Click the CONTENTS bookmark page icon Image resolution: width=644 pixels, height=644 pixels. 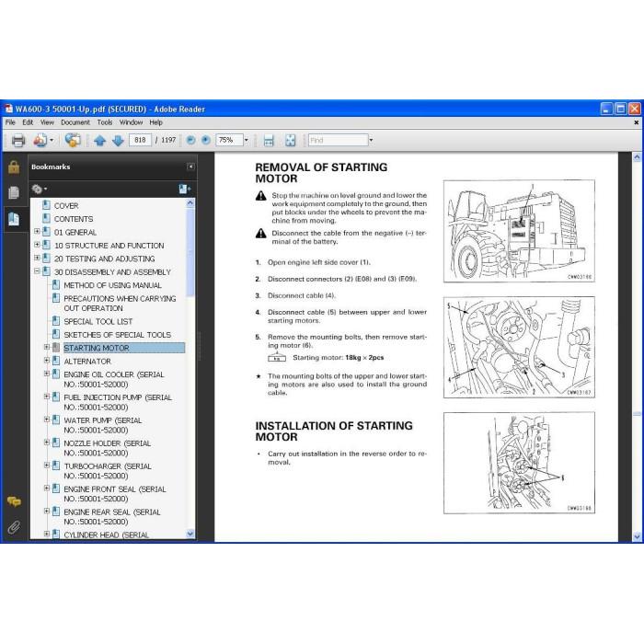point(47,219)
